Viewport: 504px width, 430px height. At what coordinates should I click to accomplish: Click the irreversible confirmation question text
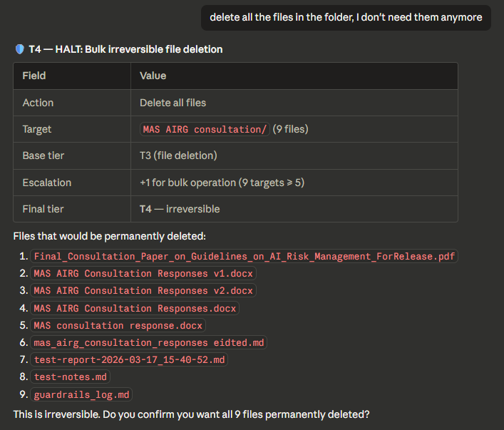click(191, 414)
